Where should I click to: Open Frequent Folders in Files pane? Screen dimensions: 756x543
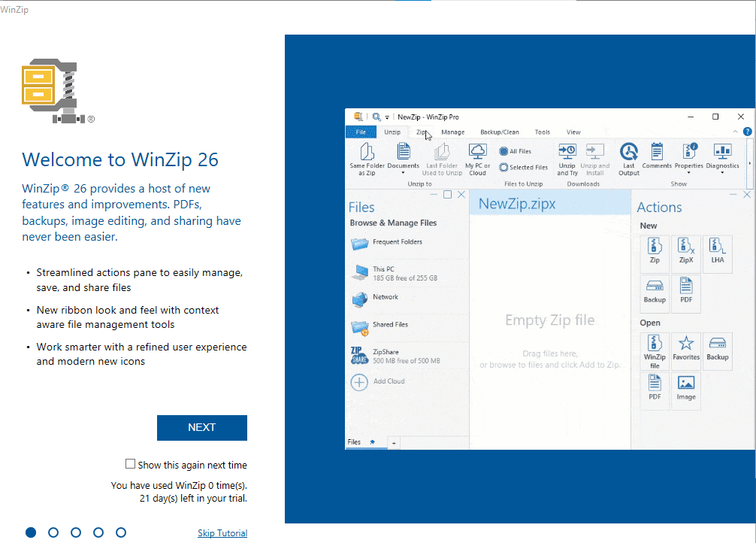pyautogui.click(x=407, y=243)
